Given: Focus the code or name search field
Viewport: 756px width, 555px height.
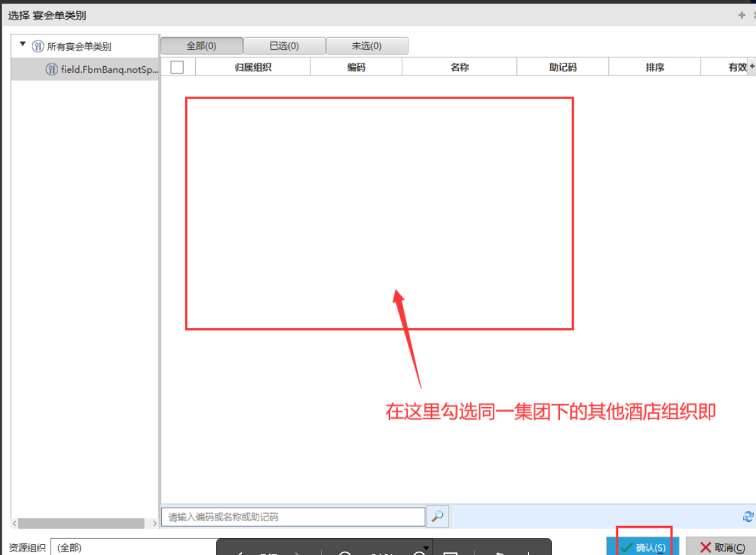Looking at the screenshot, I should 293,517.
